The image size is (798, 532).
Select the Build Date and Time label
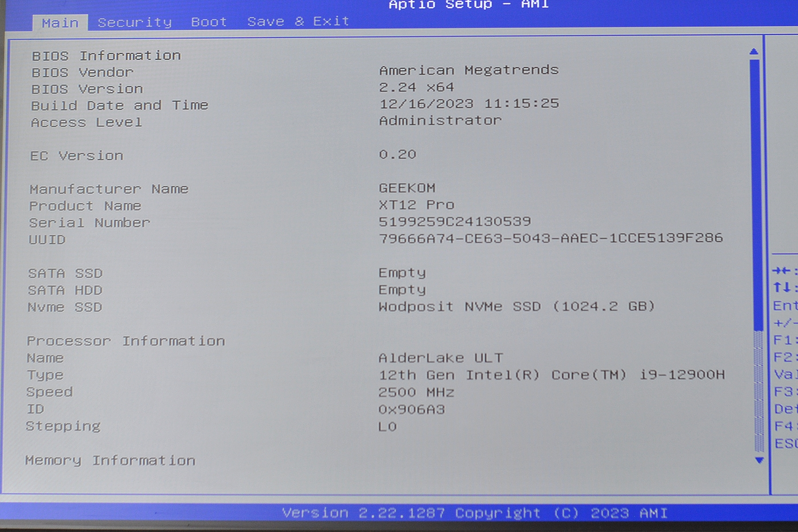(119, 106)
